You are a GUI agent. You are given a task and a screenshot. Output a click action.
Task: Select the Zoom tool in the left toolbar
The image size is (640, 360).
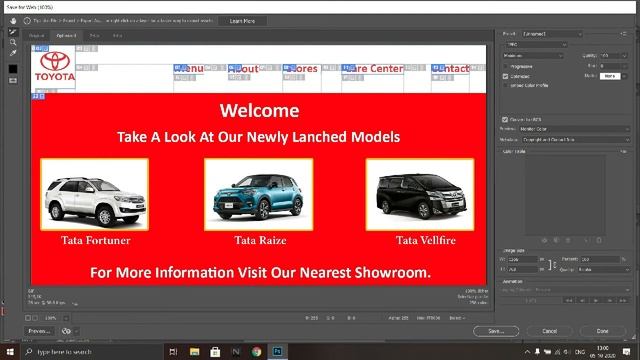pyautogui.click(x=13, y=42)
